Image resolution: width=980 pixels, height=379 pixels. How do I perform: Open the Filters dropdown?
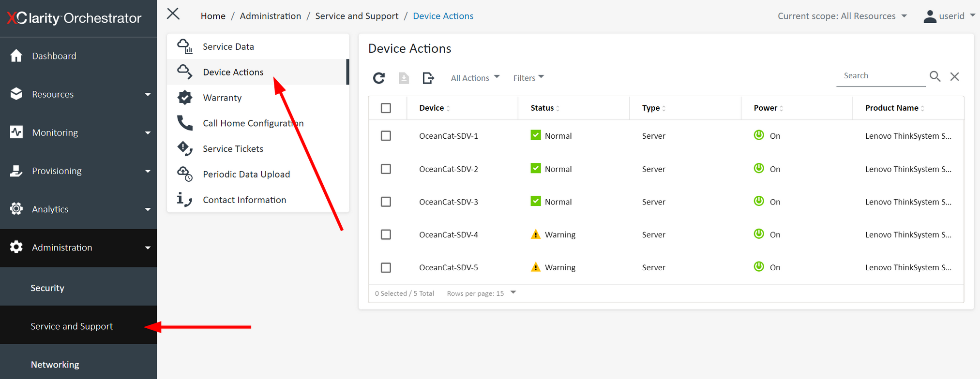coord(528,78)
